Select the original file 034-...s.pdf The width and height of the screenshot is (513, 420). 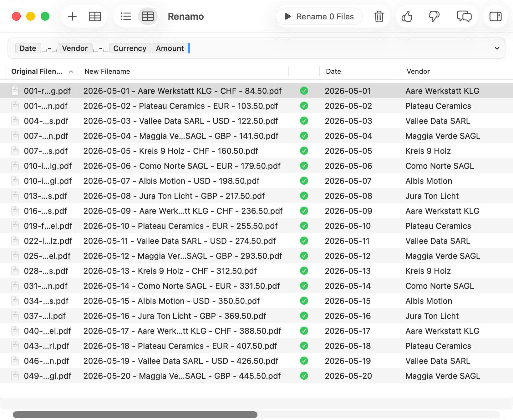(46, 301)
